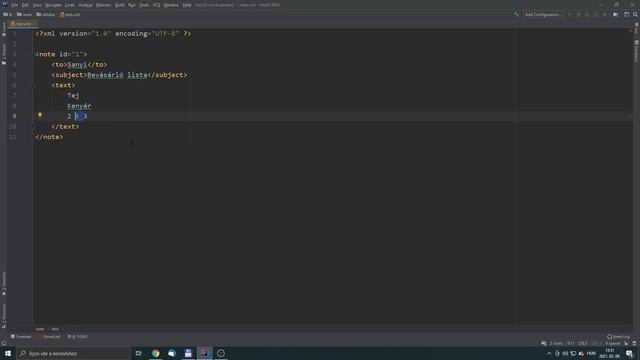This screenshot has width=640, height=360.
Task: Click the volume icon in system tray
Action: (565, 353)
